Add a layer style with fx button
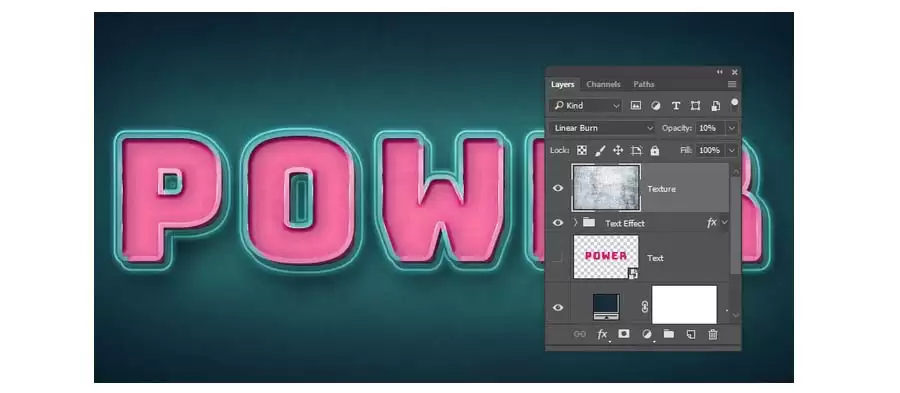 click(x=602, y=334)
